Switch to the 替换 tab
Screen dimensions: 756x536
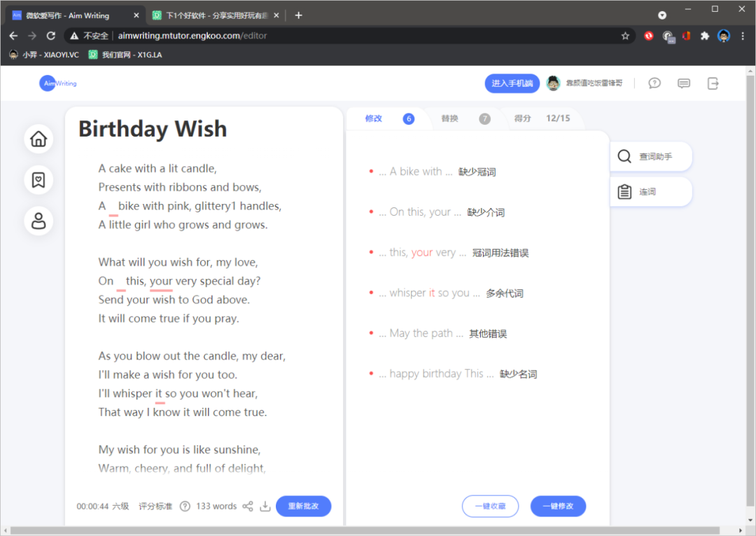point(465,118)
